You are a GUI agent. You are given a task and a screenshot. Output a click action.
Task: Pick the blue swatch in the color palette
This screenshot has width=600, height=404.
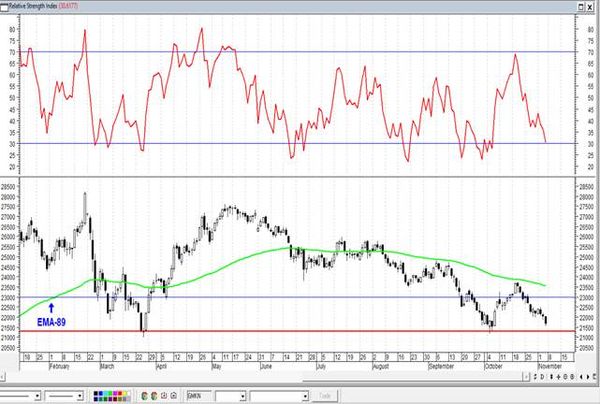pos(101,393)
